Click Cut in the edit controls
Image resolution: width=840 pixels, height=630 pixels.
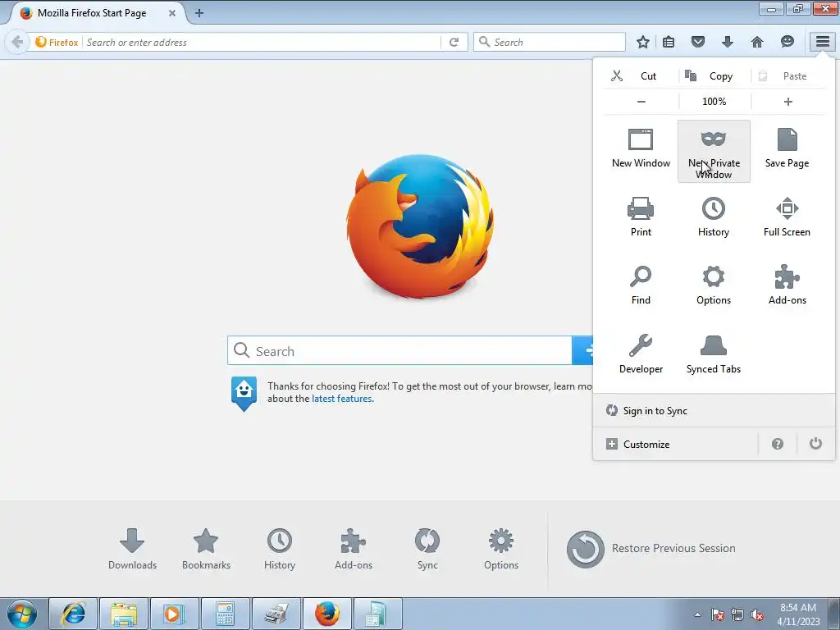click(641, 76)
